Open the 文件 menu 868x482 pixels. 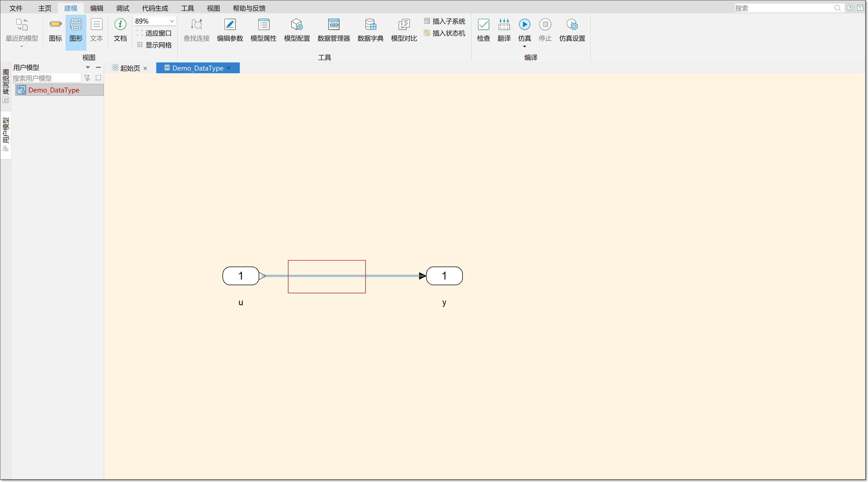16,8
